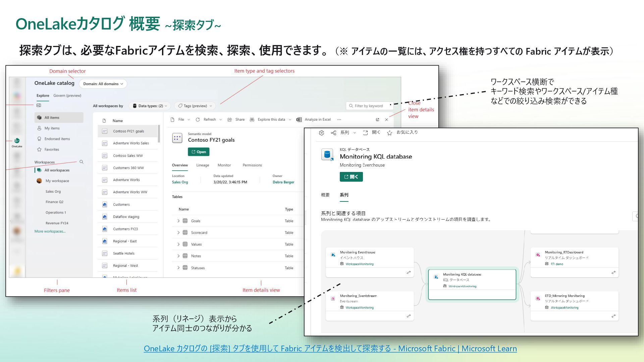Screen dimensions: 644x362
Task: Click Explore this data binoculars icon
Action: (252, 120)
